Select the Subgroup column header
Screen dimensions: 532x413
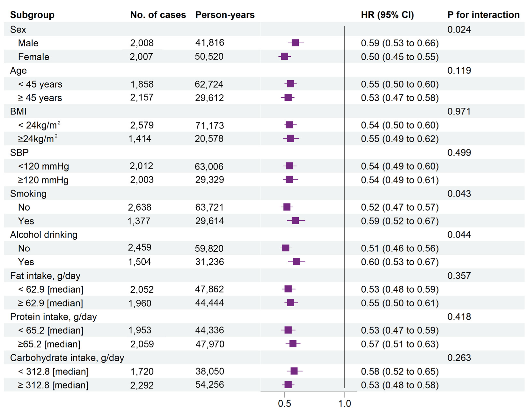tap(32, 15)
